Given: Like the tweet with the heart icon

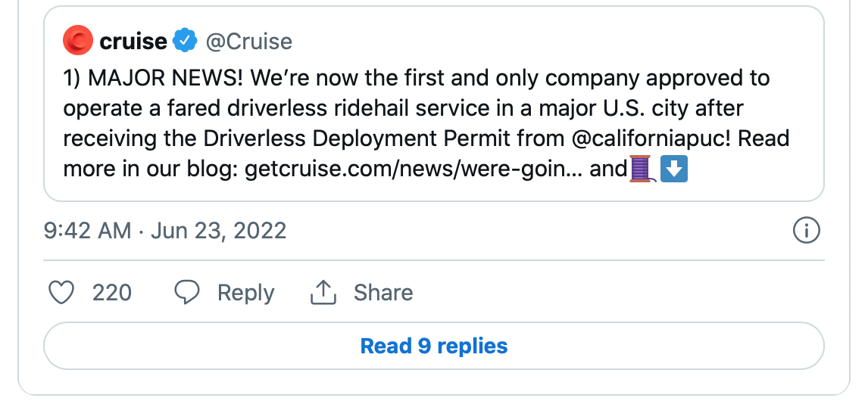Looking at the screenshot, I should (x=61, y=293).
